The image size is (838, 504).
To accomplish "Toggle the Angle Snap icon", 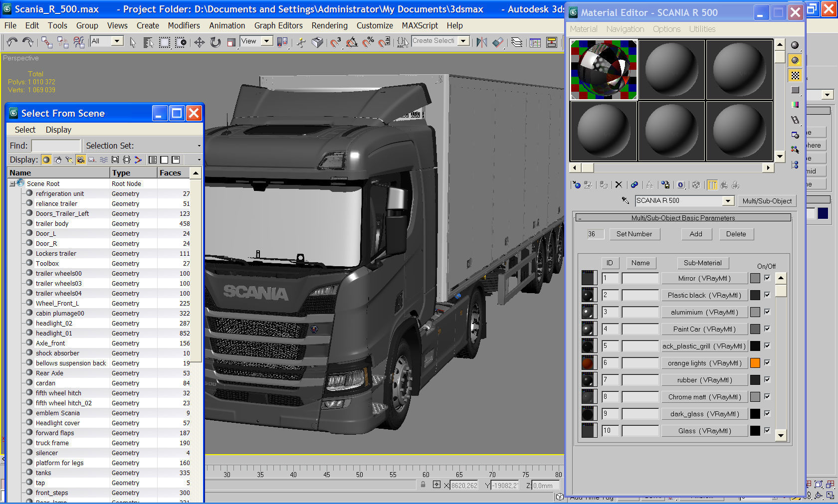I will tap(352, 42).
